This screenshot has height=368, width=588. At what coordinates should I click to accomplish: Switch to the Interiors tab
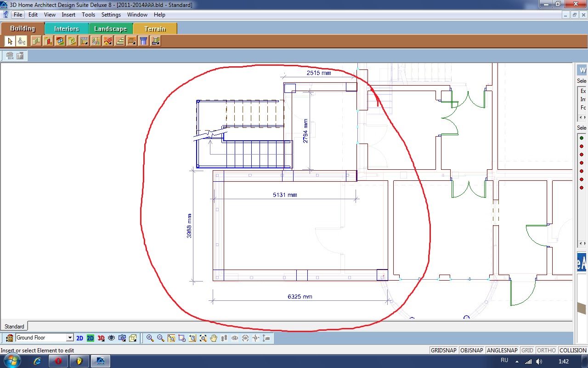pos(67,29)
